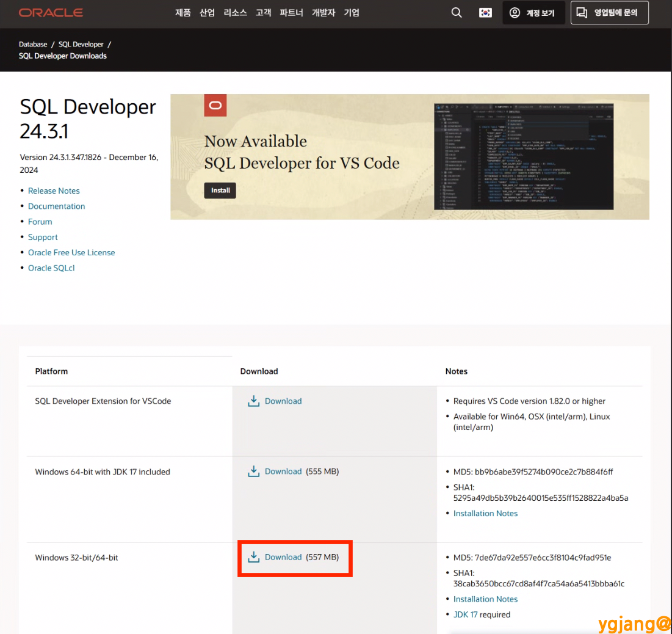Viewport: 672px width, 634px height.
Task: Click the chat bubble icon in 영업팀에 문의
Action: point(582,12)
